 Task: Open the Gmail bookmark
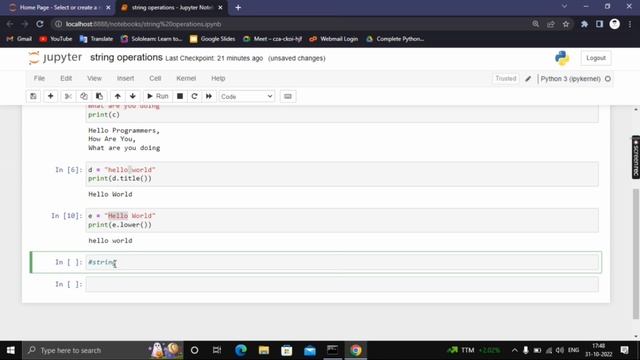point(19,39)
